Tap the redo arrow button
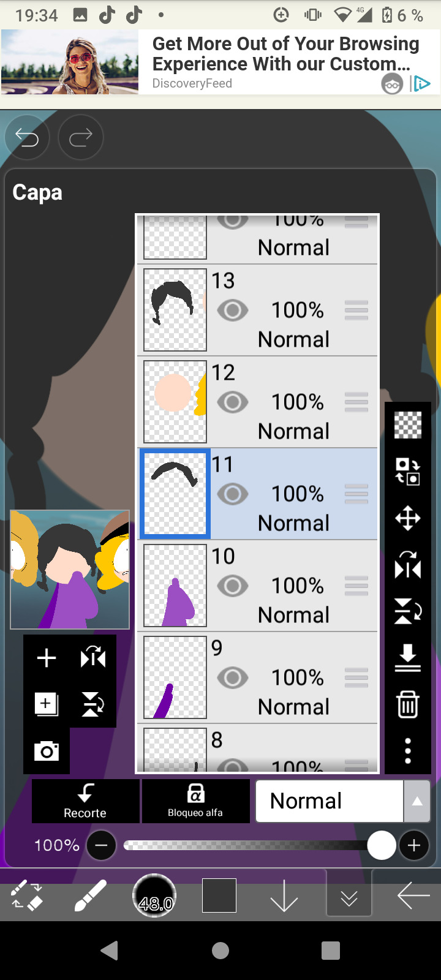Image resolution: width=441 pixels, height=980 pixels. [x=81, y=138]
